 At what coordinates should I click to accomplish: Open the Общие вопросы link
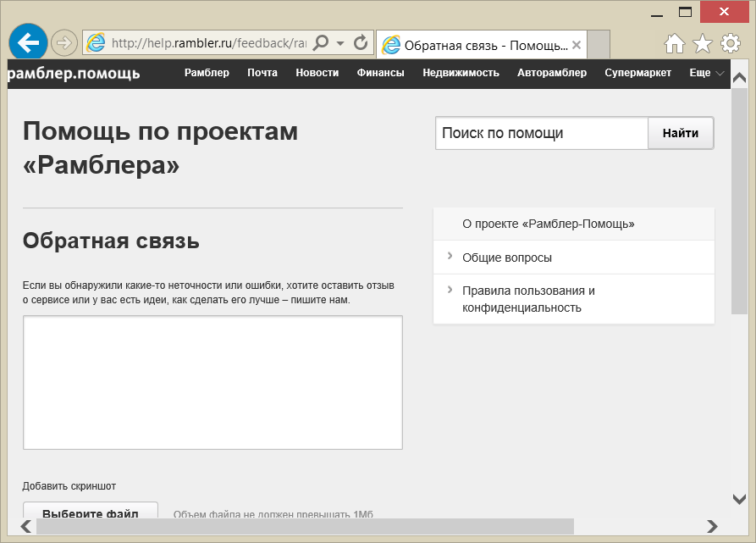(x=507, y=258)
